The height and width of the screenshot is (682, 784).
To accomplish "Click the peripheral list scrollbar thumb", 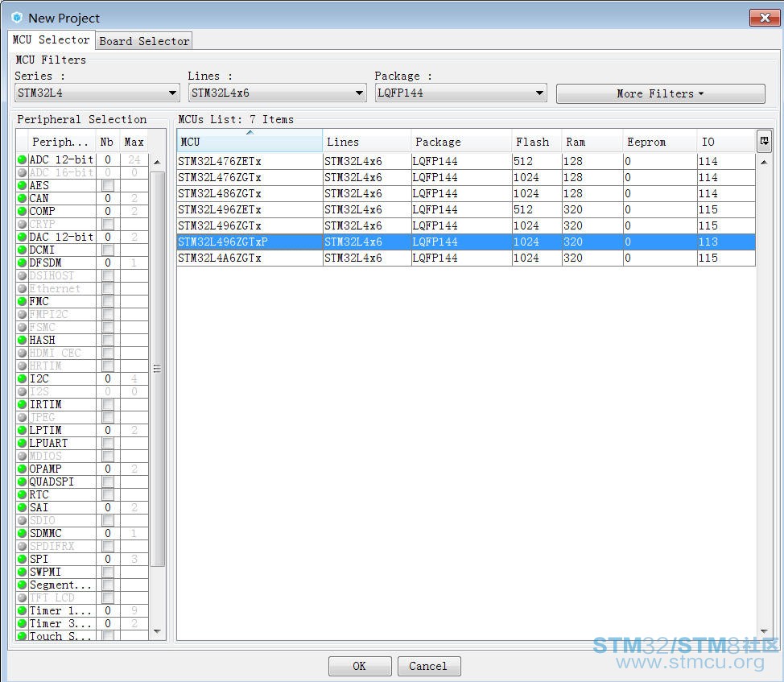I will [157, 369].
